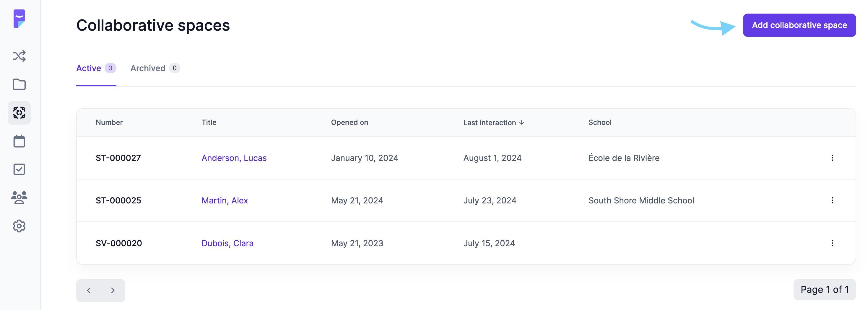Screen dimensions: 868x310
Task: Open the people group sidebar icon
Action: tap(19, 198)
